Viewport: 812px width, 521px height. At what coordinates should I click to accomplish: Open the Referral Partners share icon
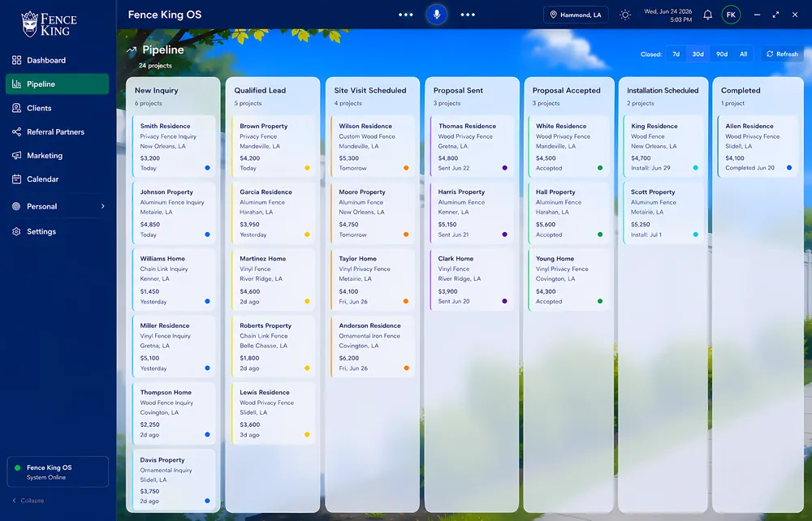pos(16,132)
